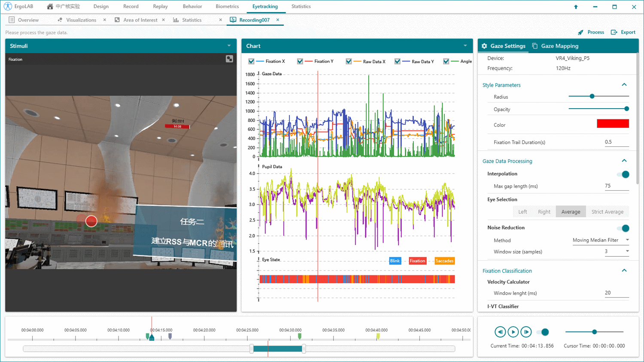Viewport: 644px width, 362px height.
Task: Click the home icon in the top bar
Action: (50, 6)
